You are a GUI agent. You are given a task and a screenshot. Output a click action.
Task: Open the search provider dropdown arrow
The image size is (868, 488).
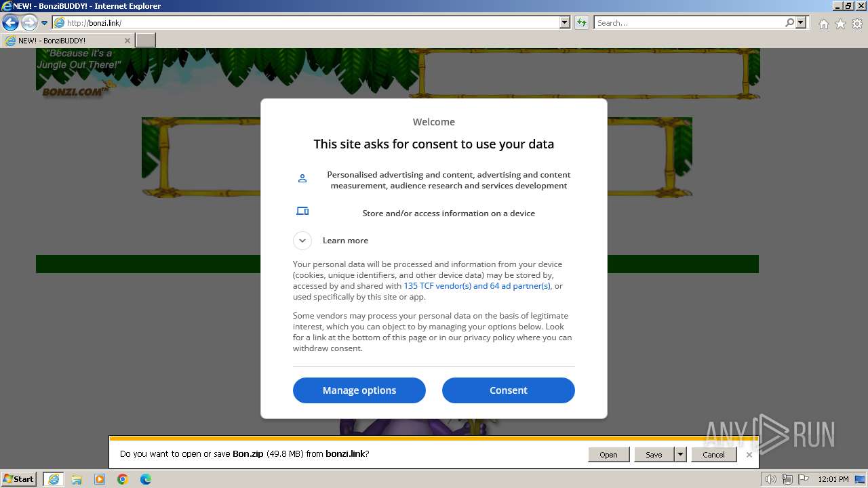pos(801,23)
